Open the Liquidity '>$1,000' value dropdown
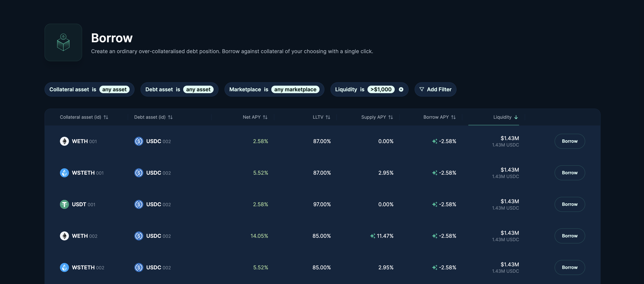This screenshot has width=644, height=284. pos(381,89)
